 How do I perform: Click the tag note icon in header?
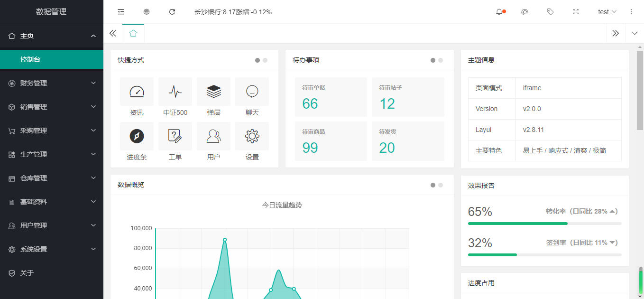coord(550,12)
